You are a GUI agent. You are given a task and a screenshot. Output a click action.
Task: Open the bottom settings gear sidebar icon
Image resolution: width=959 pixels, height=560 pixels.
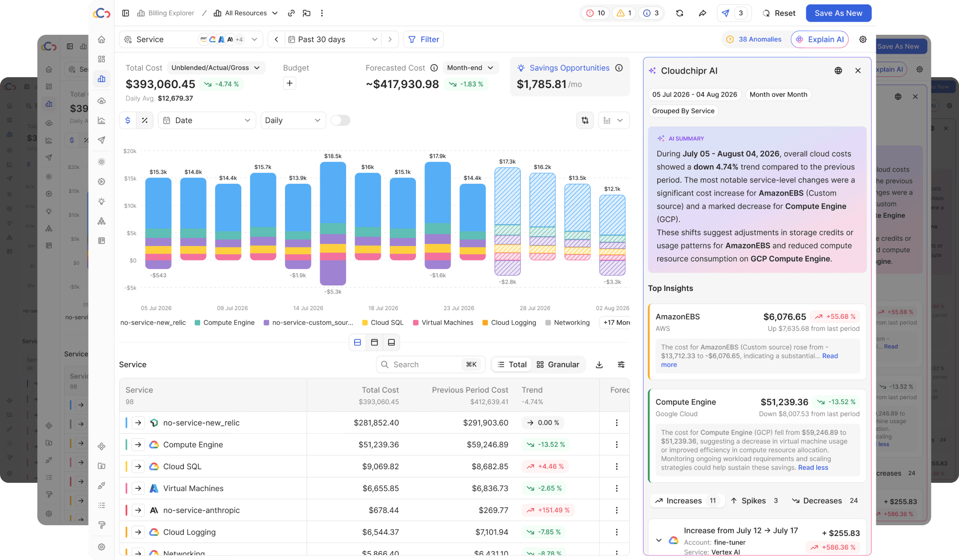pos(102,547)
